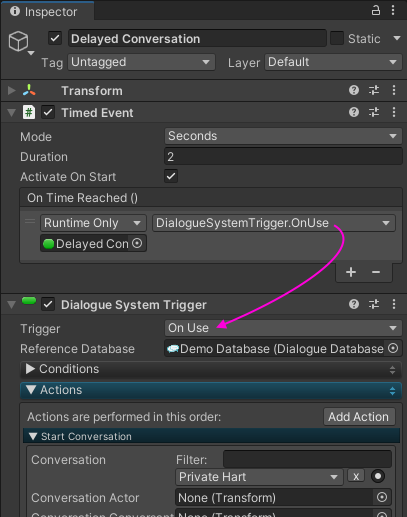407x517 pixels.
Task: Click the Demo Database reference field
Action: coord(283,349)
